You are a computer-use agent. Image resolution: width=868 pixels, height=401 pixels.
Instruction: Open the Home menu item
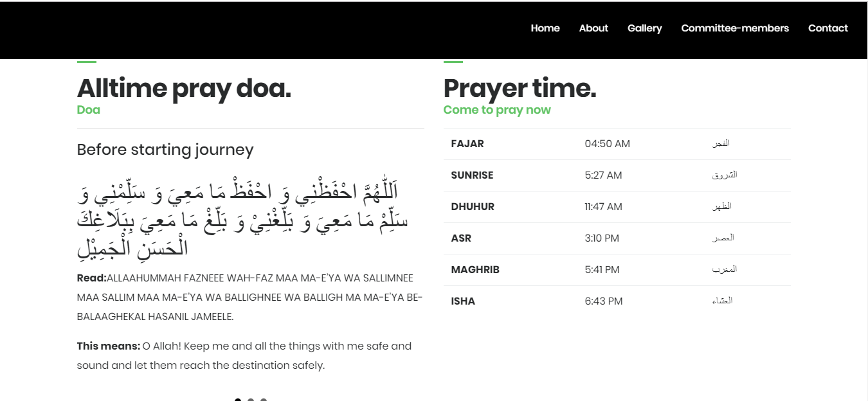pos(545,28)
